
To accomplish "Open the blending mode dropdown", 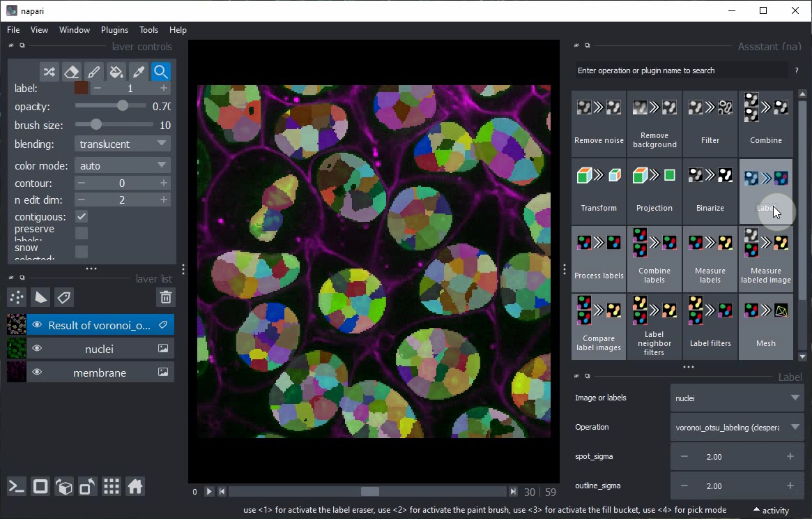I will tap(122, 144).
